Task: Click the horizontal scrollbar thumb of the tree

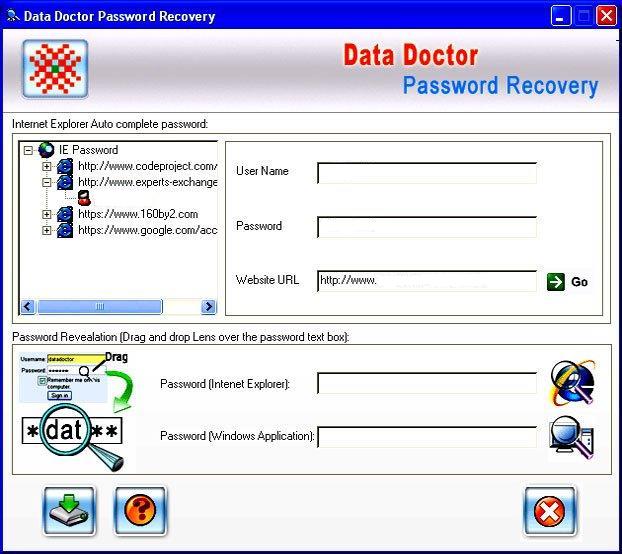Action: [x=100, y=307]
